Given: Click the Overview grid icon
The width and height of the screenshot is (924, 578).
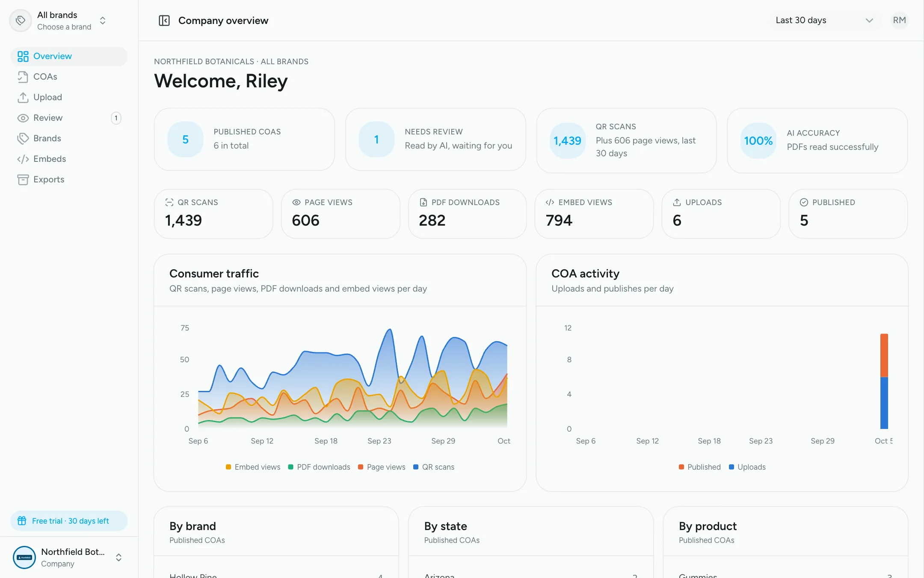Looking at the screenshot, I should [x=23, y=56].
